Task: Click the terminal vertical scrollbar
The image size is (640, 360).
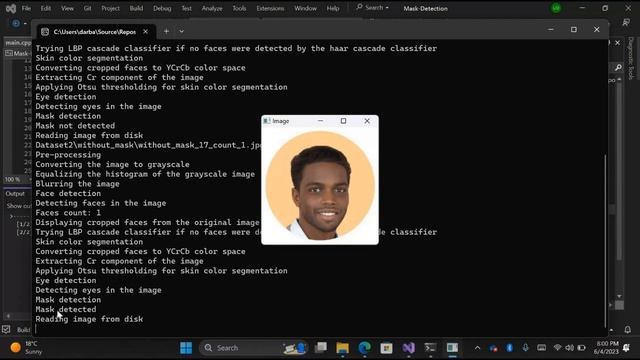Action: pyautogui.click(x=605, y=241)
